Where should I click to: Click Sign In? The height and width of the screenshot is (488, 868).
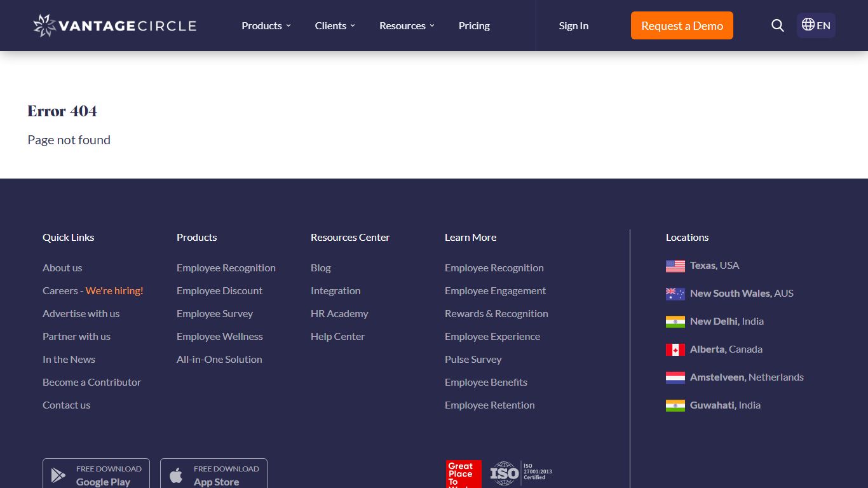[x=574, y=25]
